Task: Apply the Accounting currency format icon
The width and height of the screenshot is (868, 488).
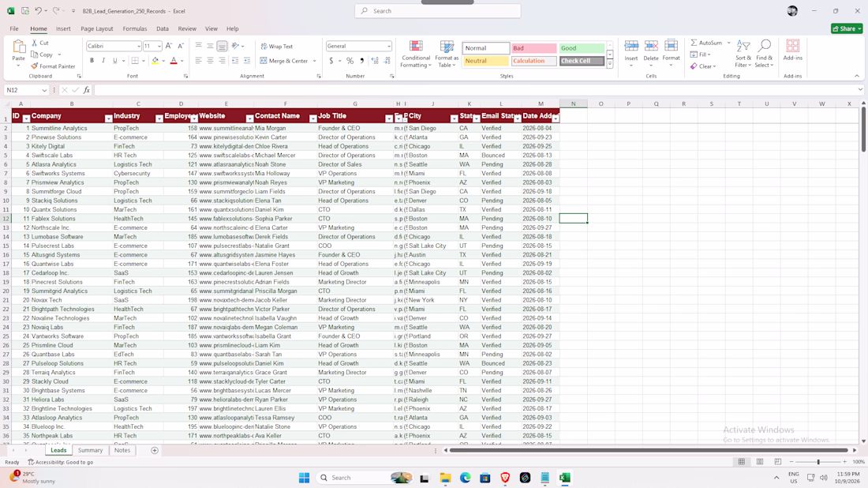Action: point(331,61)
